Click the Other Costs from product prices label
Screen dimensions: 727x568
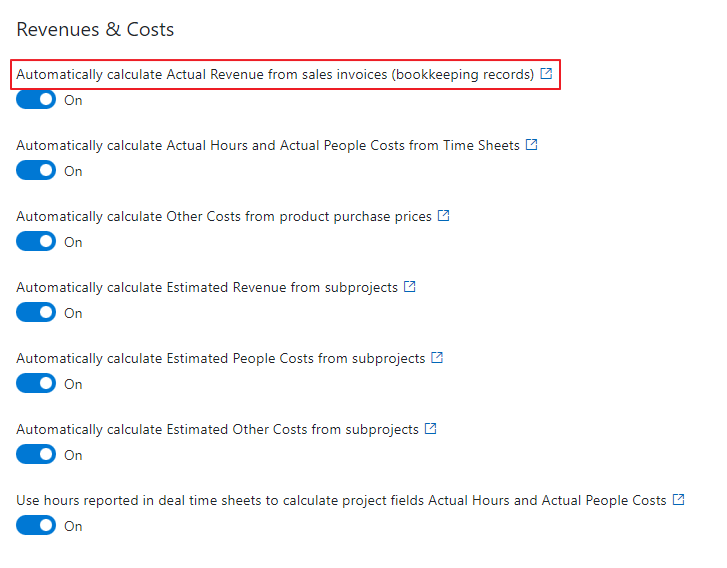click(224, 216)
